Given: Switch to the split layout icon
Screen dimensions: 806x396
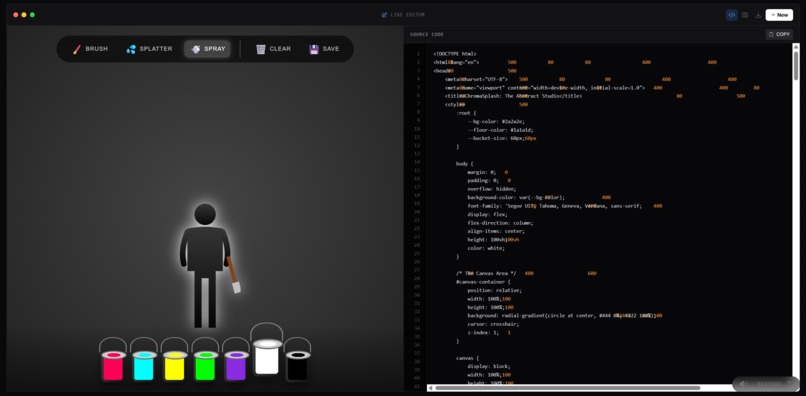Looking at the screenshot, I should pos(745,15).
